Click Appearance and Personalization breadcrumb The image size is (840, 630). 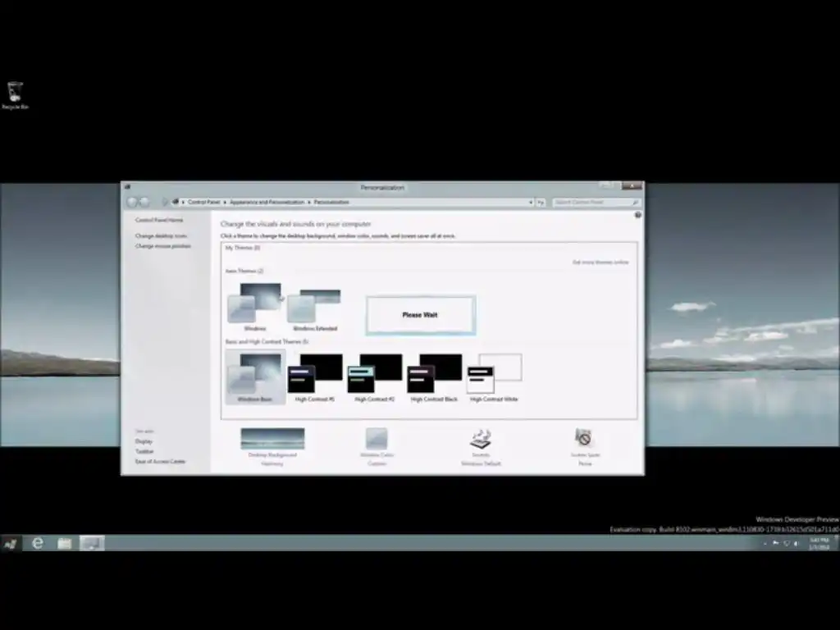pyautogui.click(x=267, y=202)
